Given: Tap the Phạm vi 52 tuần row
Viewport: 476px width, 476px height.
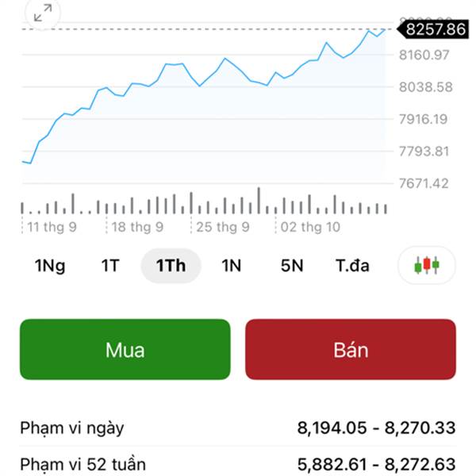Looking at the screenshot, I should point(238,464).
